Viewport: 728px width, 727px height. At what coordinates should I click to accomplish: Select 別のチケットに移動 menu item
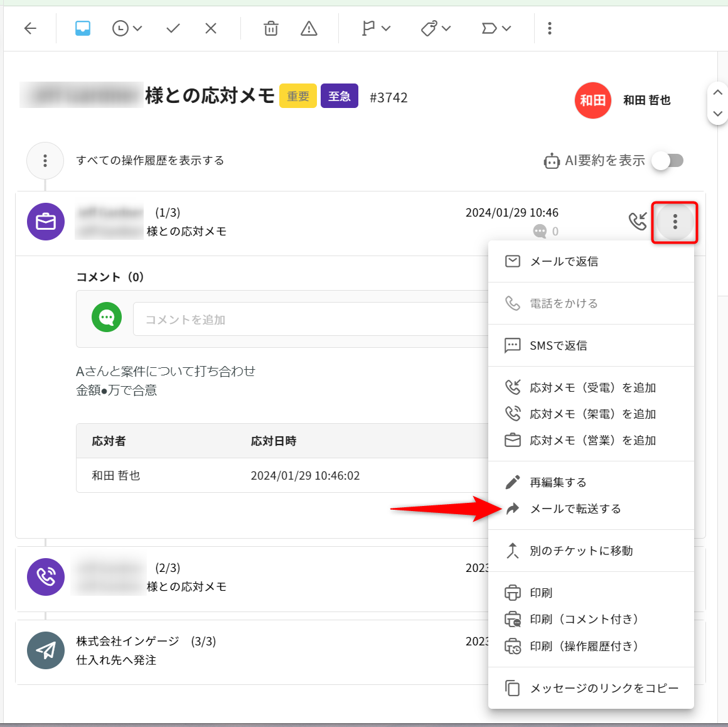581,551
